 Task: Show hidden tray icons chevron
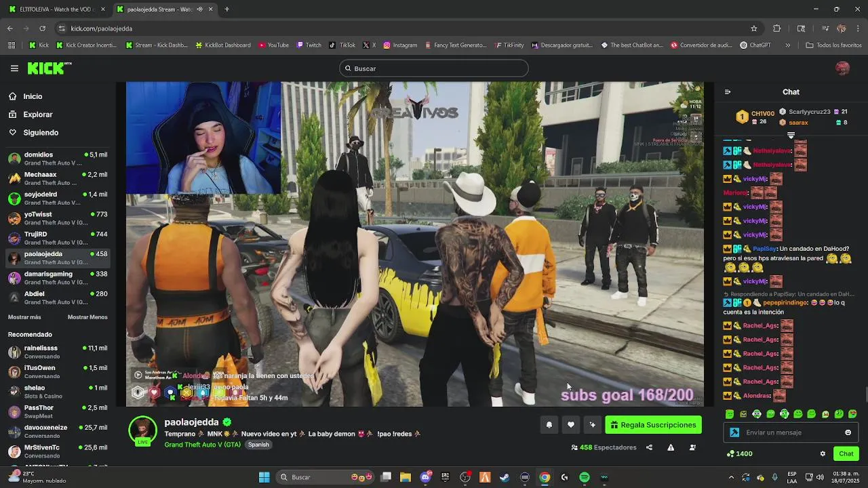(731, 477)
